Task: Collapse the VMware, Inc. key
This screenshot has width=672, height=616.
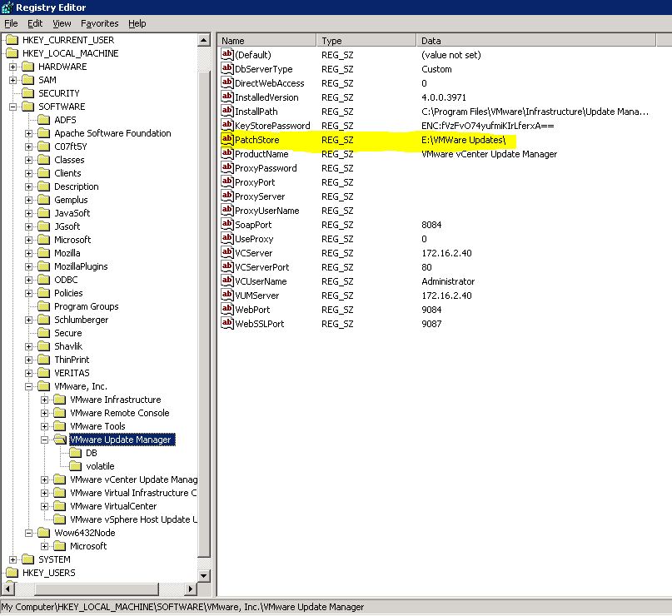Action: 28,386
